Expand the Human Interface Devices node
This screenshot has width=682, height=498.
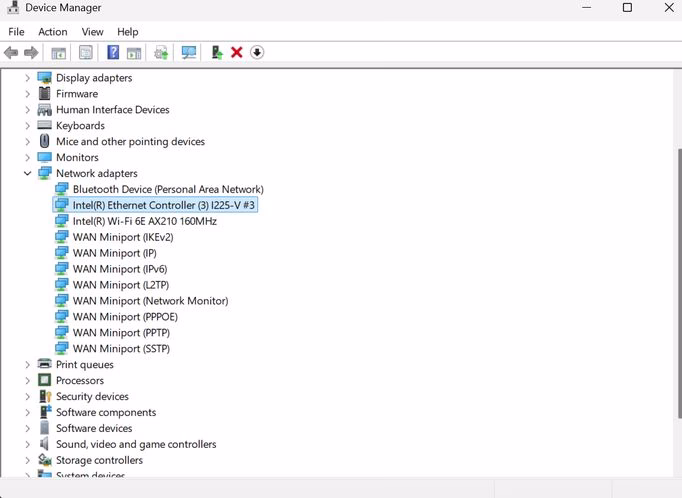27,110
